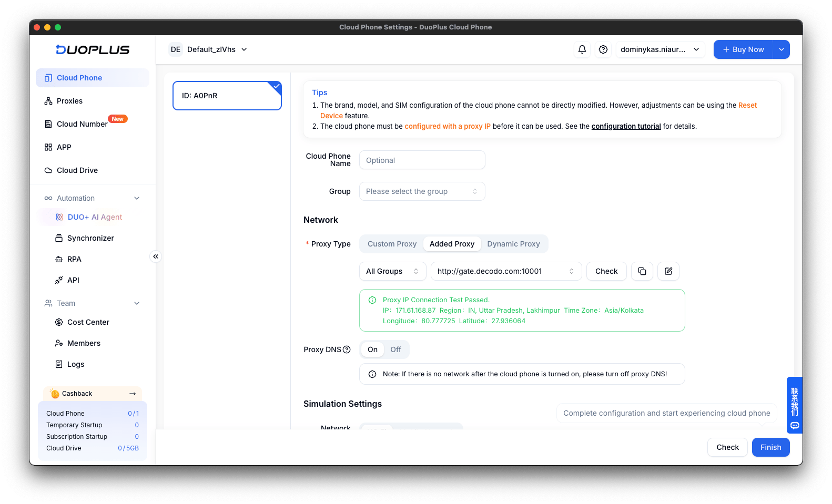Click the APP grid icon

click(48, 147)
